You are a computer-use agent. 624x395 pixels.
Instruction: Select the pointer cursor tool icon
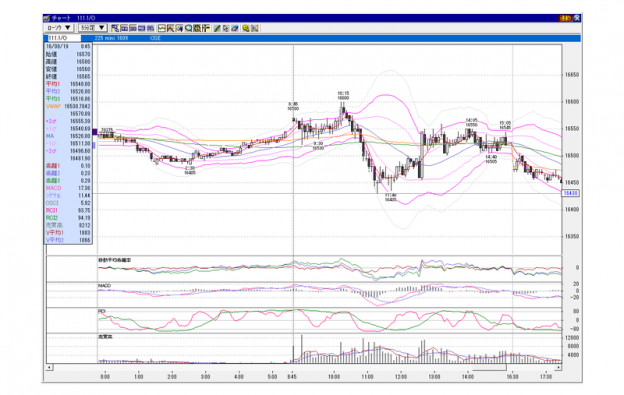click(x=226, y=28)
